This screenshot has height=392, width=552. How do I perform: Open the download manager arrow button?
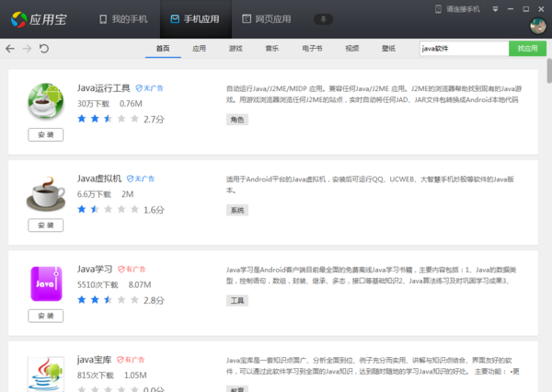click(323, 19)
